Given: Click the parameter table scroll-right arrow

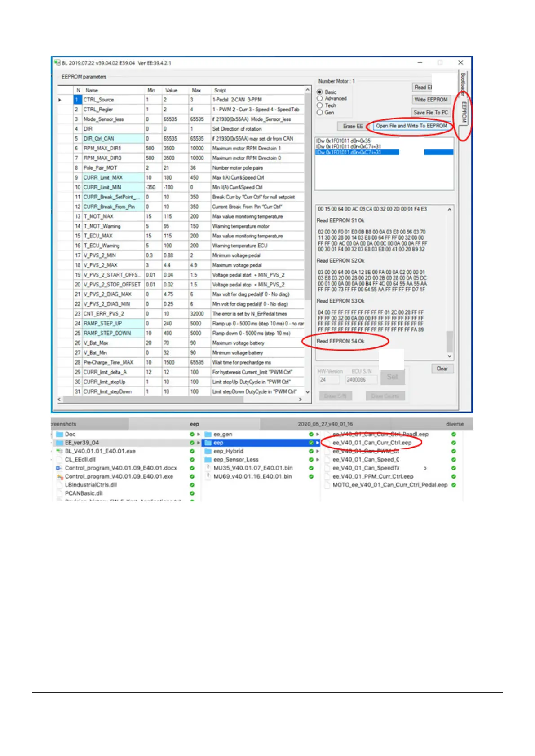Looking at the screenshot, I should (x=301, y=399).
